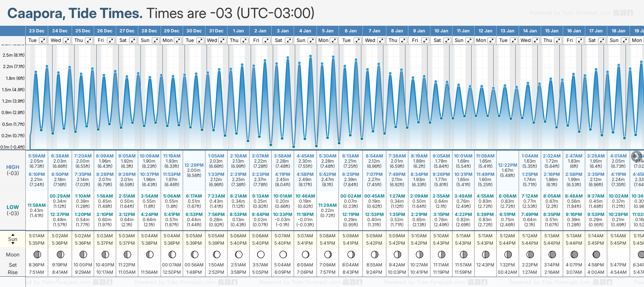Click the expand icon for Sat 27 Dec
Viewport: 644px width, 287px height.
point(133,40)
